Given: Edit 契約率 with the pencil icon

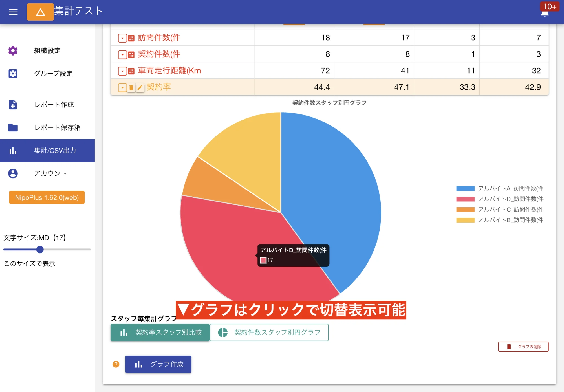Looking at the screenshot, I should (140, 87).
